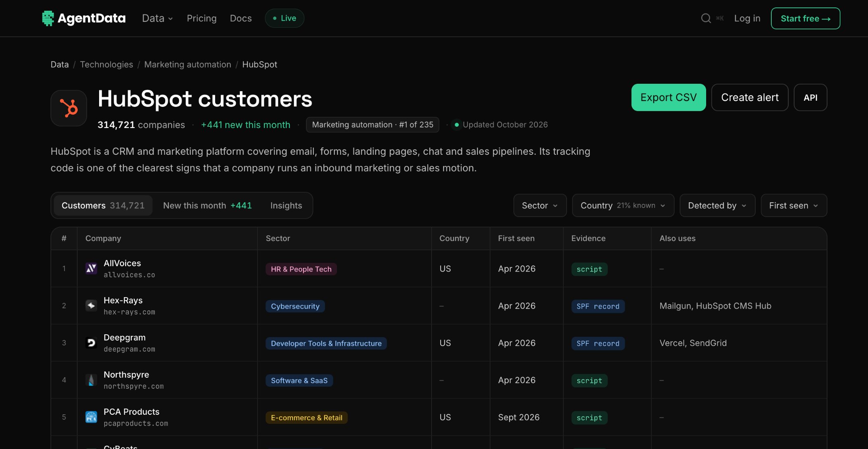The width and height of the screenshot is (868, 449).
Task: Click the Cybersecurity sector tag
Action: 295,306
